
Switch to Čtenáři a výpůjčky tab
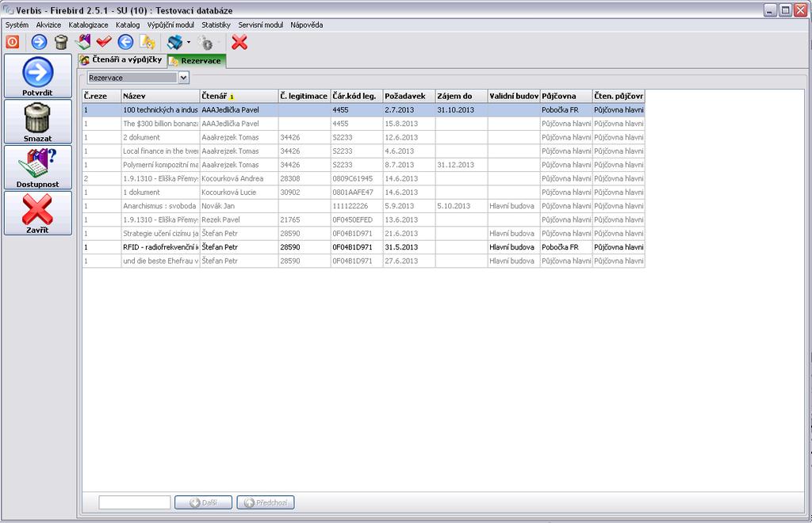pos(122,60)
